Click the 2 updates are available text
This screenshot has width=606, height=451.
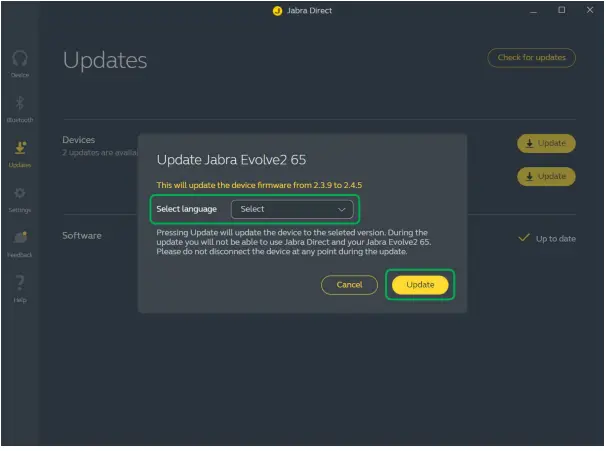(100, 153)
